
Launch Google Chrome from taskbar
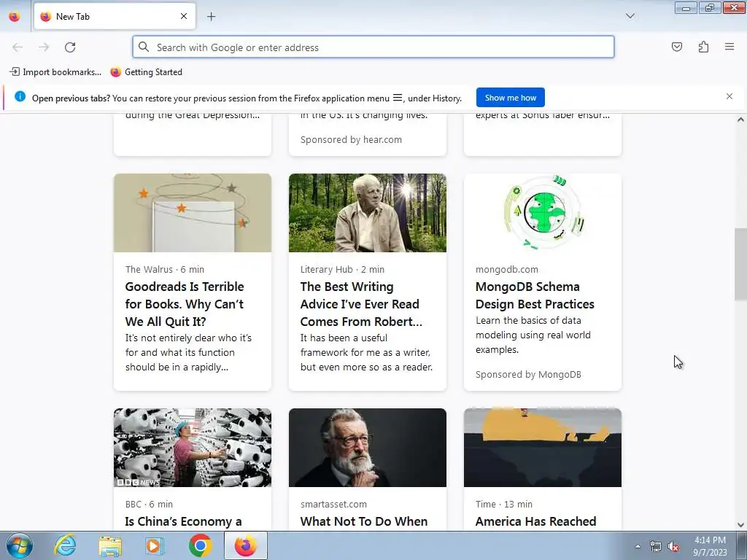click(x=200, y=545)
